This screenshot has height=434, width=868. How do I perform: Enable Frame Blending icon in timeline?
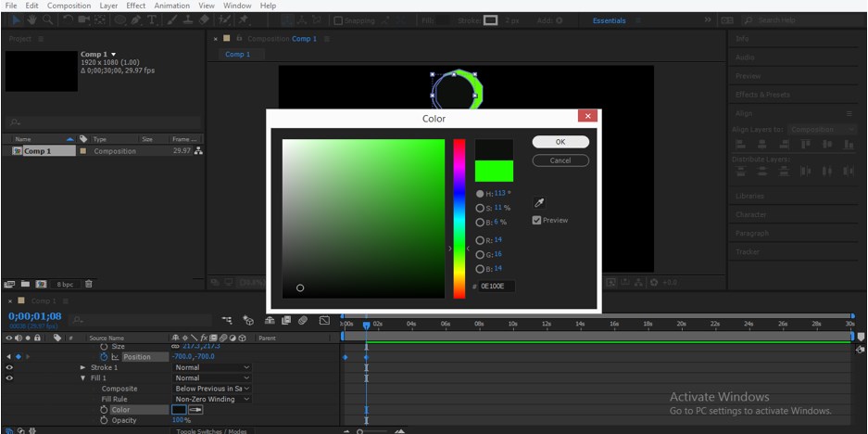coord(285,320)
